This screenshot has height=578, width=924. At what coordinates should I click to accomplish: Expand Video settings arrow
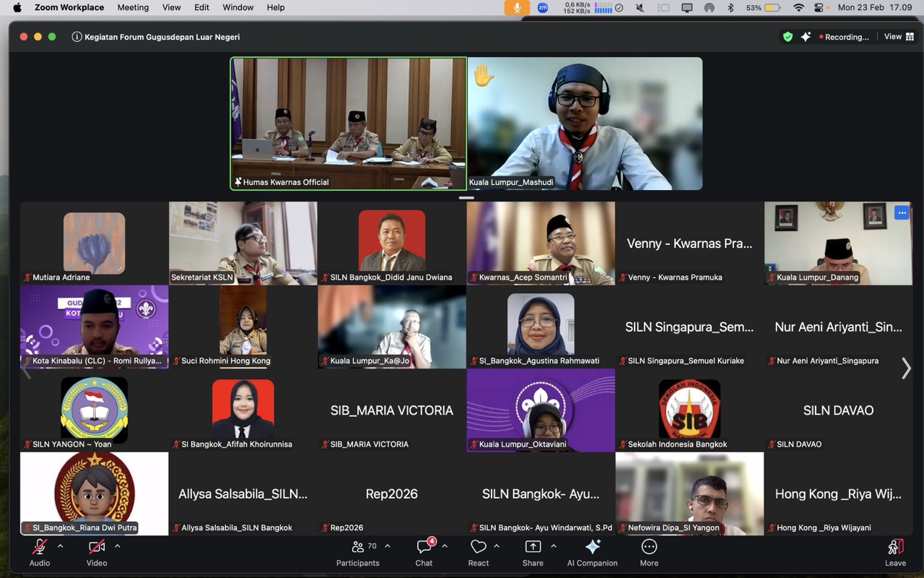(x=117, y=546)
